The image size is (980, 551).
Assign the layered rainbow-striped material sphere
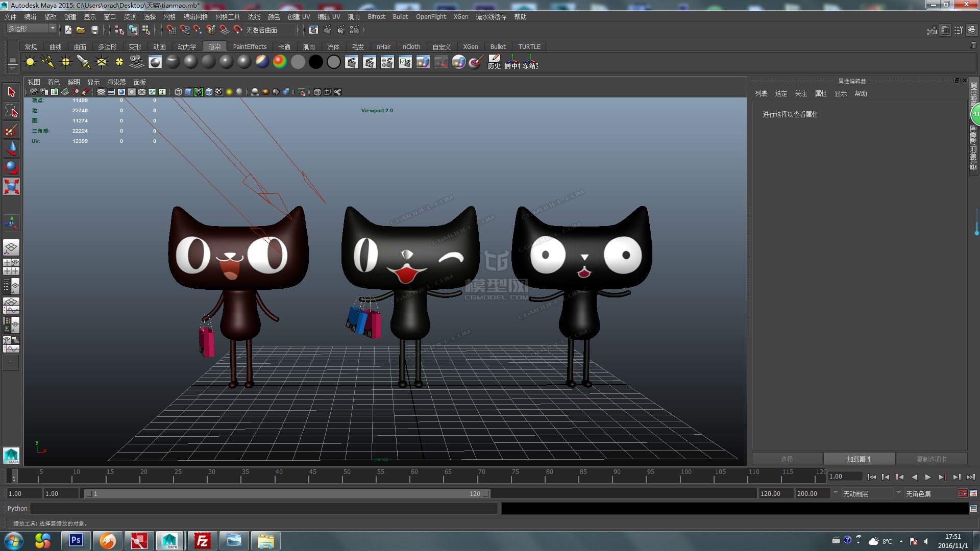[x=262, y=62]
